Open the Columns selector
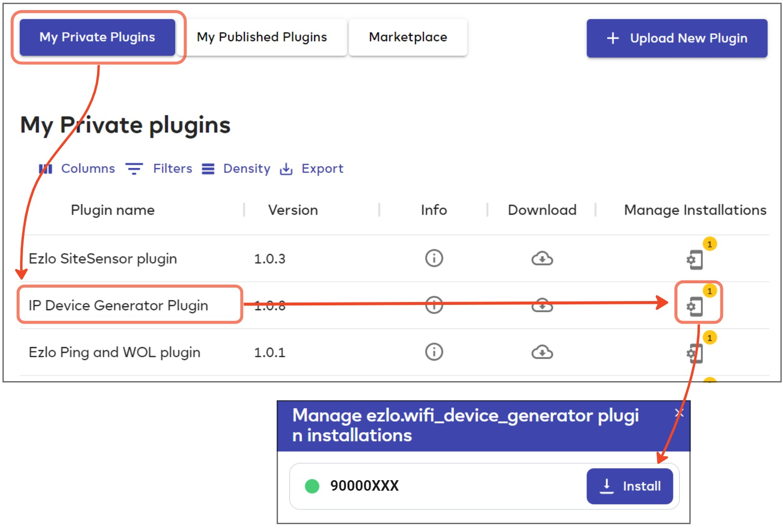The width and height of the screenshot is (783, 532). [x=77, y=169]
